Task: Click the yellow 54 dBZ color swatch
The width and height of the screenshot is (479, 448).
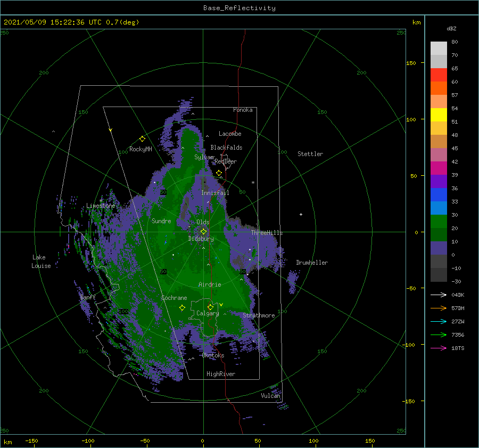Action: [x=439, y=115]
